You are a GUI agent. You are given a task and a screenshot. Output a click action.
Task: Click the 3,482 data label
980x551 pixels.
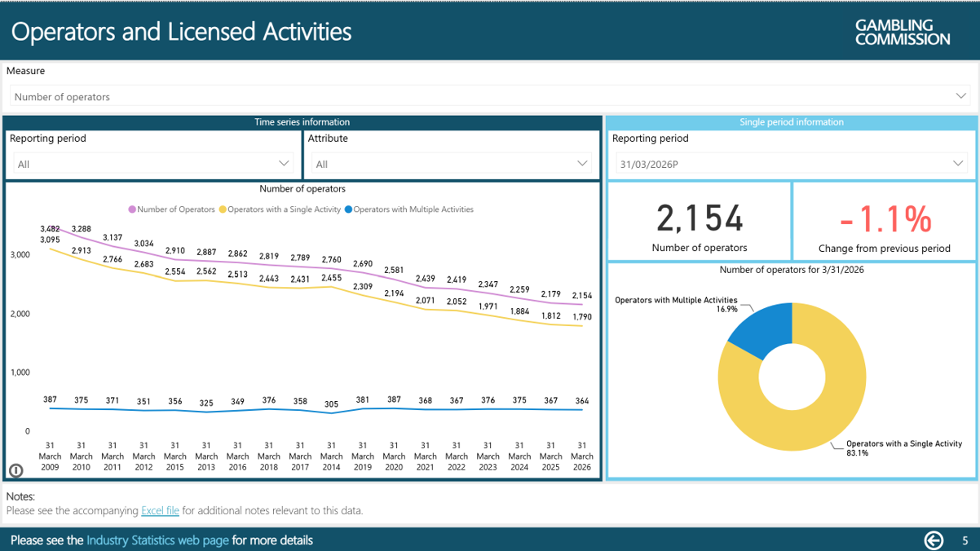pos(50,229)
